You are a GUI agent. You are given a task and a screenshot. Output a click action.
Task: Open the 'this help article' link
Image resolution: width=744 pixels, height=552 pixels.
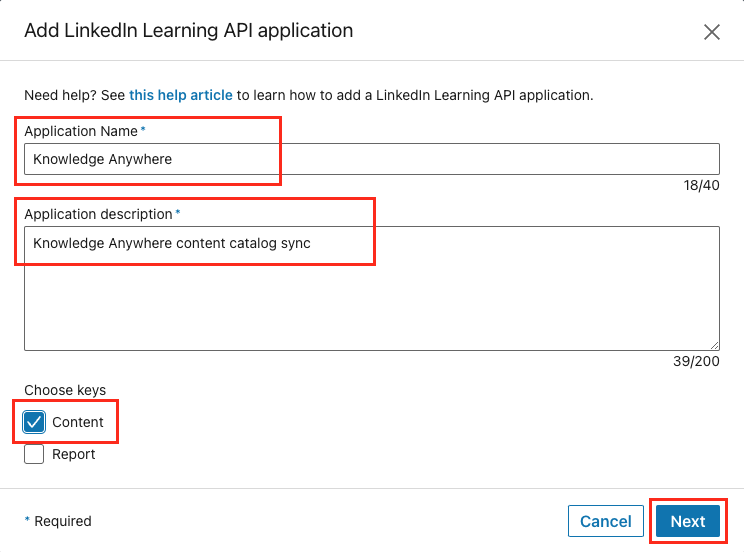click(181, 95)
